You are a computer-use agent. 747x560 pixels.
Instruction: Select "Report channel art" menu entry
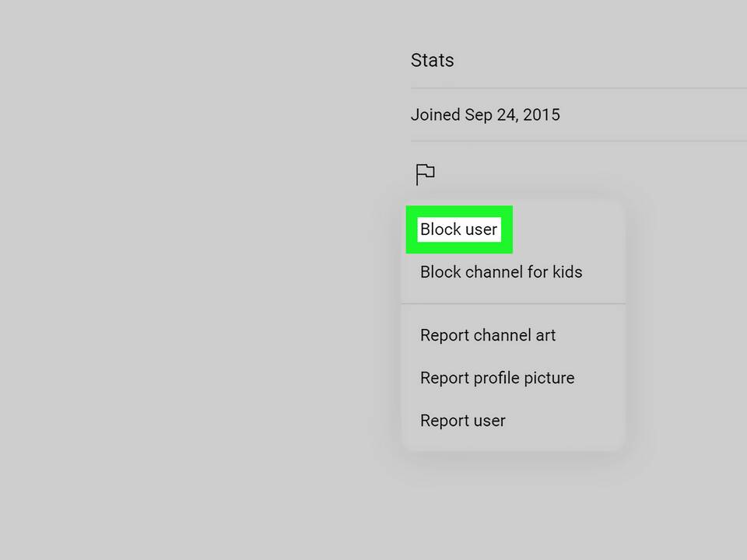point(488,335)
